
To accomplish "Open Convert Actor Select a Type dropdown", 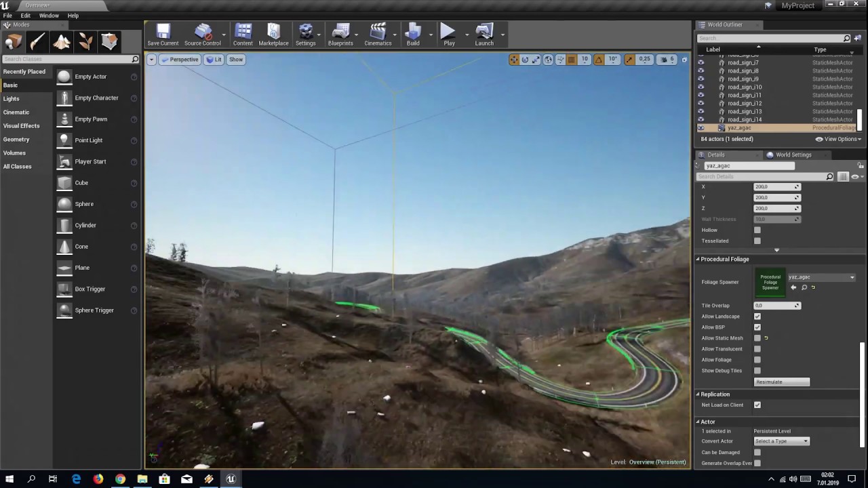I will tap(782, 441).
